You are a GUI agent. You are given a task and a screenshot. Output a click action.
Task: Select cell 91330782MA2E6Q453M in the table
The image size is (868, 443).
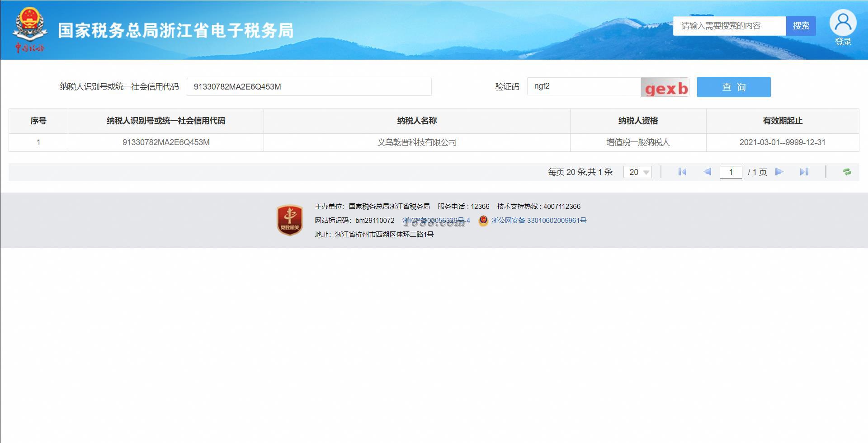(x=166, y=142)
